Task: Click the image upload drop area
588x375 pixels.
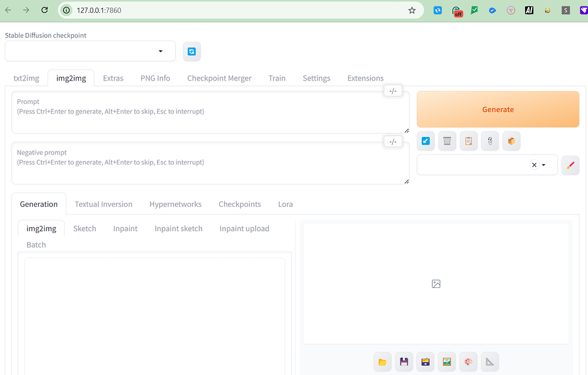Action: pos(155,316)
